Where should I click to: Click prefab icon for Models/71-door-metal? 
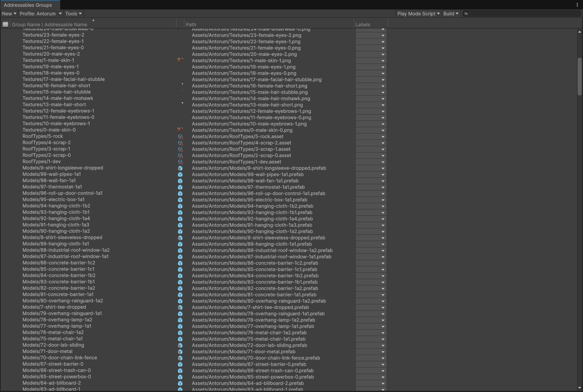click(x=180, y=352)
